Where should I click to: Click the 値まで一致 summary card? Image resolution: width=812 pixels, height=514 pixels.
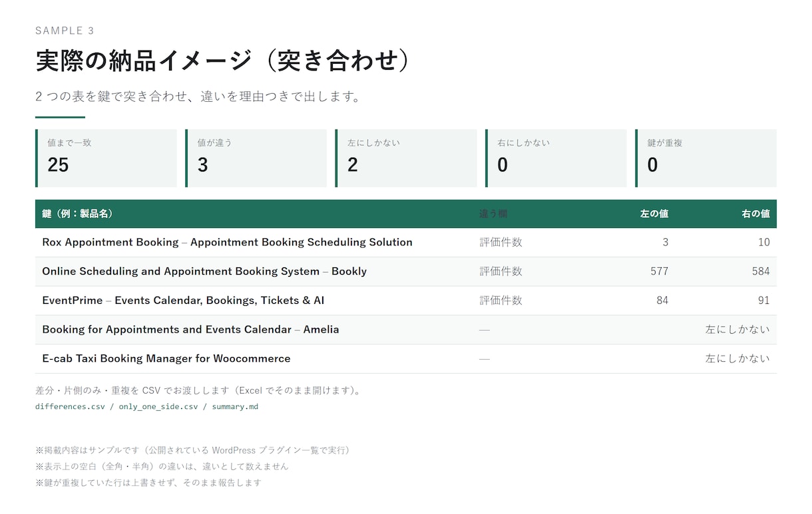click(x=106, y=158)
